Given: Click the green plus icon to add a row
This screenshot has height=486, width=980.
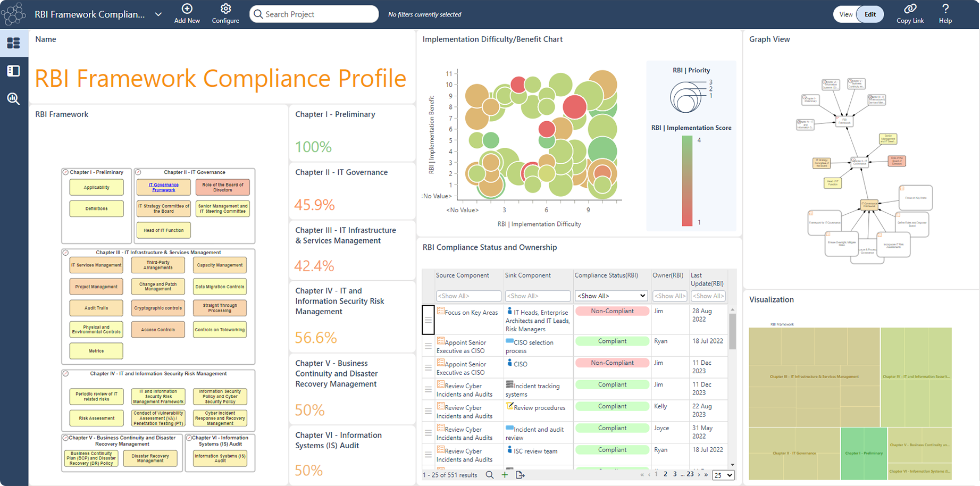Looking at the screenshot, I should (505, 475).
